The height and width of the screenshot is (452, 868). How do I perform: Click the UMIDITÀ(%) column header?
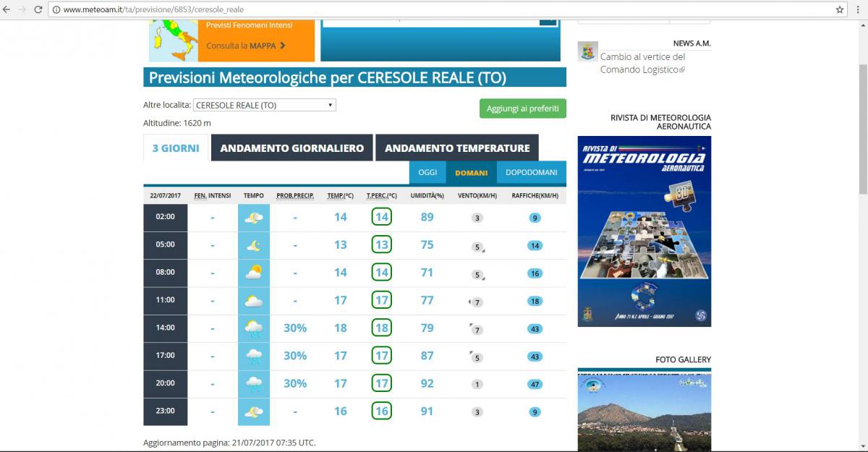(x=427, y=195)
